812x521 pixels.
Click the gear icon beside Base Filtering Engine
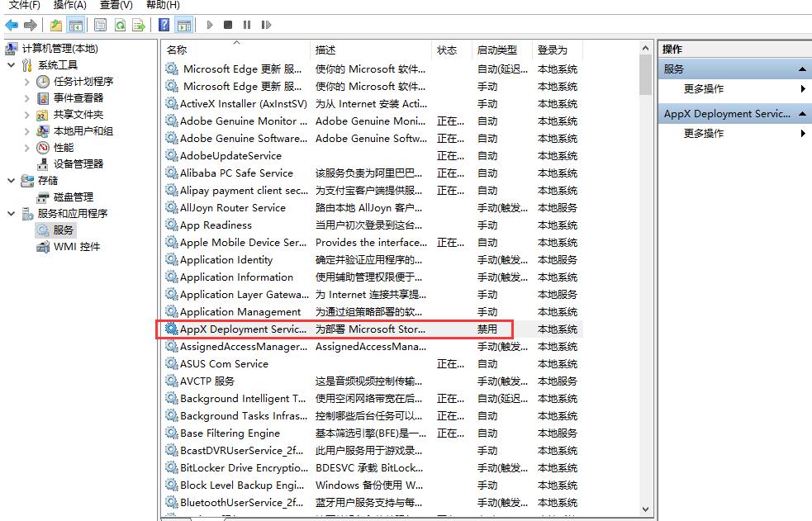point(172,433)
